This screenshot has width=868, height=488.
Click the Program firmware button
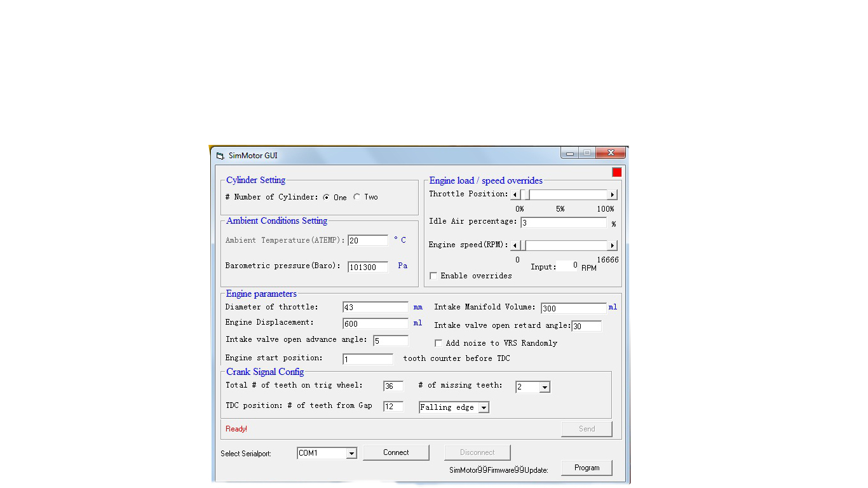[587, 468]
